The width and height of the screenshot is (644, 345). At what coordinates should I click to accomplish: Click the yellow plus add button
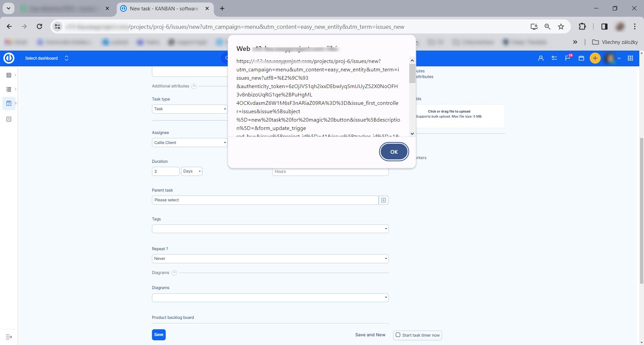click(595, 58)
